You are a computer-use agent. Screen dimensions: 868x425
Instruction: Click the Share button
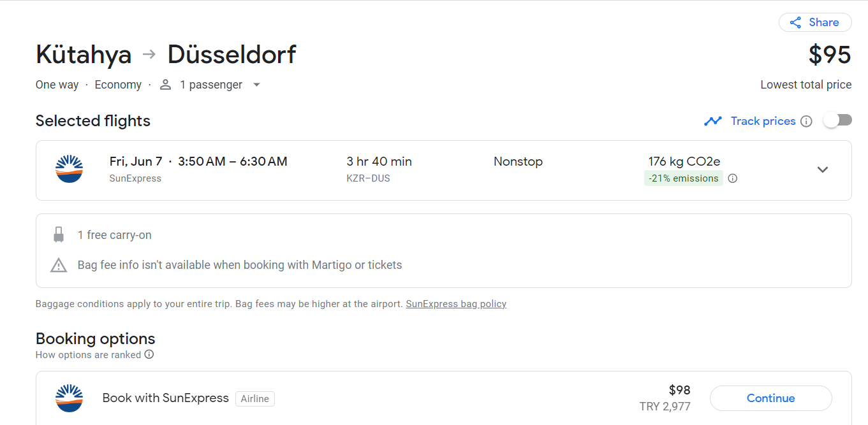click(x=815, y=22)
